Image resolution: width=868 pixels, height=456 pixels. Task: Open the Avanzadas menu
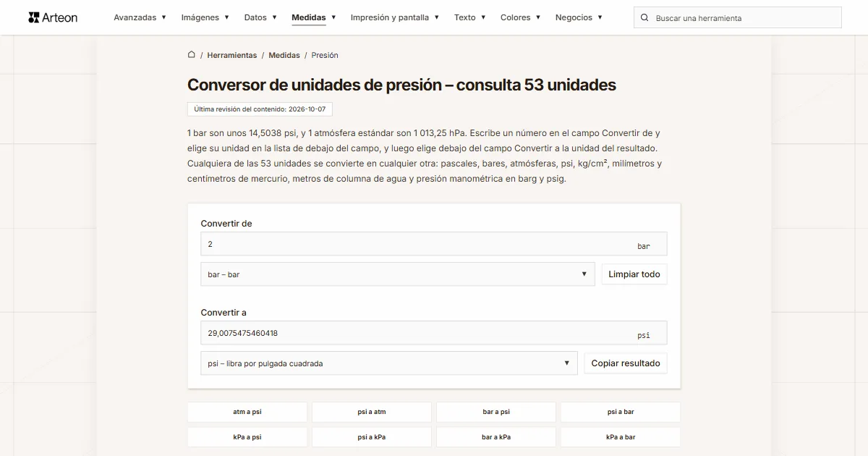140,17
